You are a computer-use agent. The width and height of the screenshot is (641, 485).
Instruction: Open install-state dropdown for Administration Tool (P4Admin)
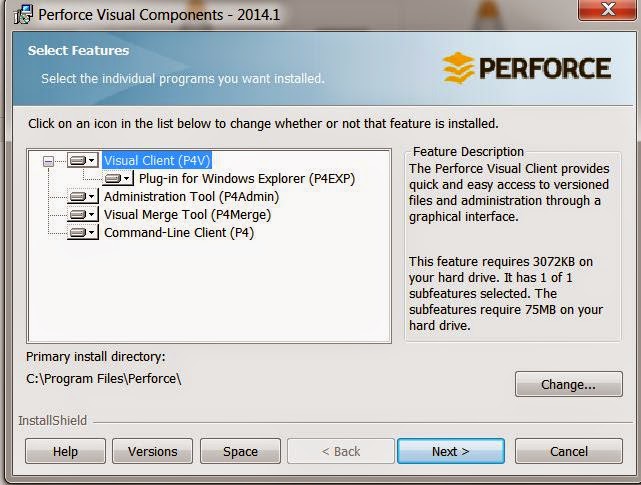pyautogui.click(x=83, y=196)
